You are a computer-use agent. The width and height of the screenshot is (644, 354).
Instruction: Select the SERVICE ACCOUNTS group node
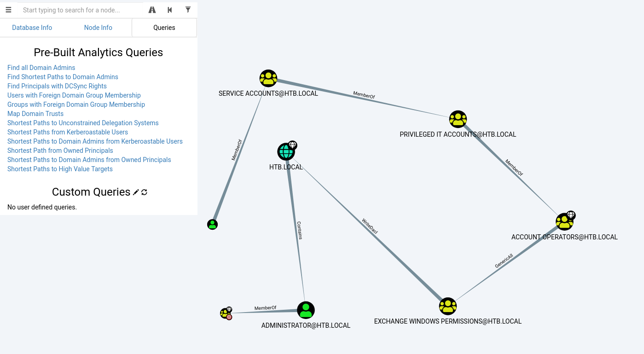(268, 78)
